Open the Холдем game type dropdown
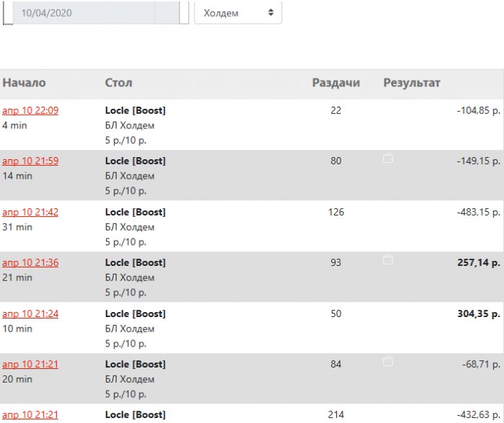Screen dimensions: 504x423 click(238, 13)
